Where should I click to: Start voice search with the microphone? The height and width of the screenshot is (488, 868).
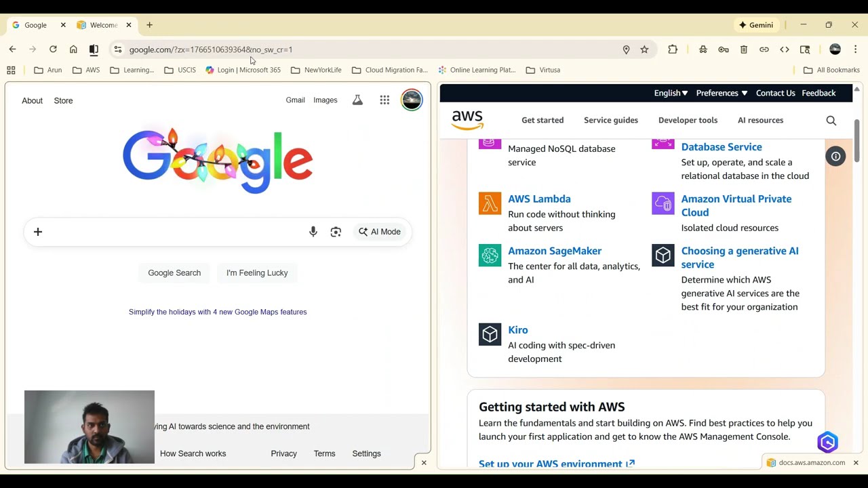coord(313,232)
